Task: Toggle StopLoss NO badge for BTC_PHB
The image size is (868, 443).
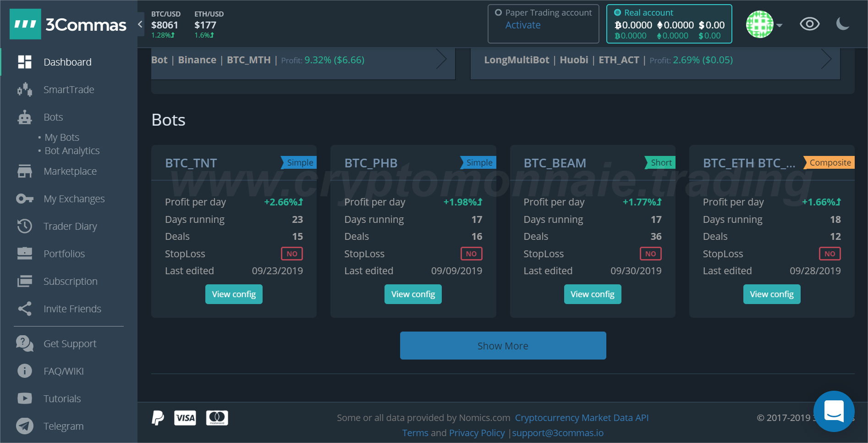Action: pyautogui.click(x=471, y=254)
